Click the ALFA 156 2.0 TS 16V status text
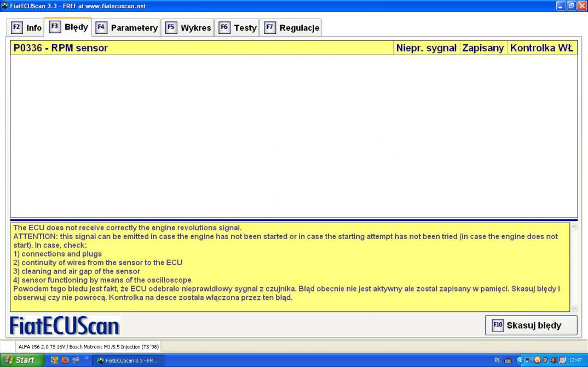Screen dimensions: 588x367 (x=89, y=347)
